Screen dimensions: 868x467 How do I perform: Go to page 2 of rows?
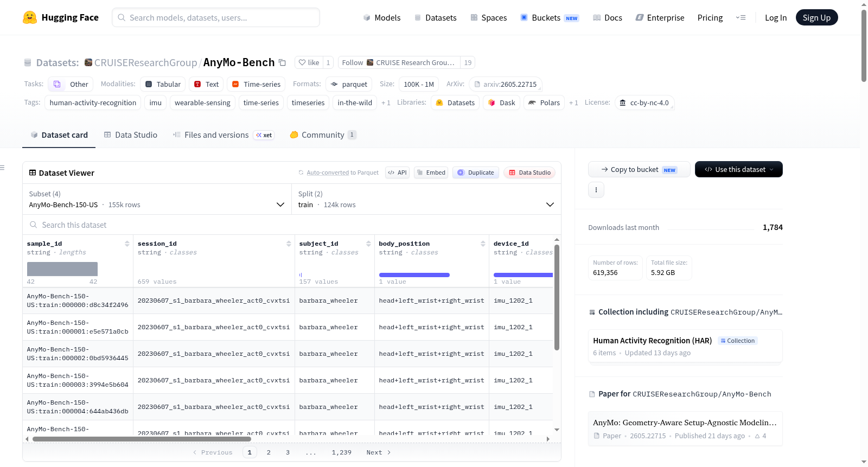269,452
